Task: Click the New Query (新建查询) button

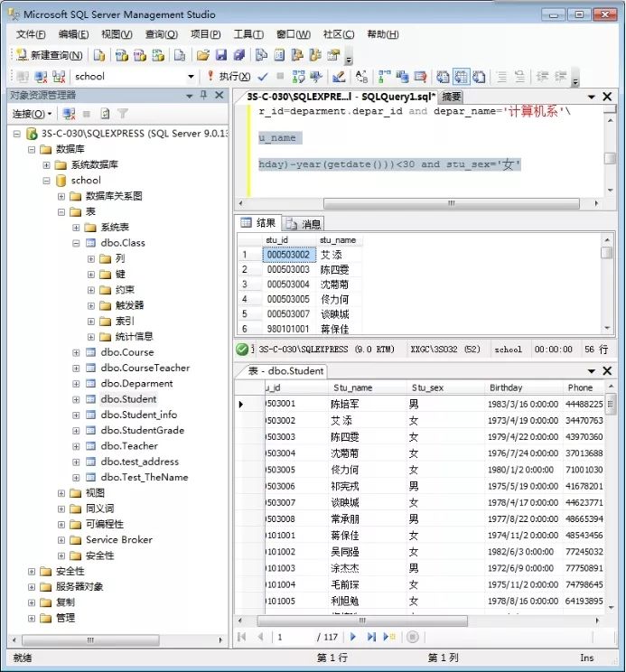Action: pos(49,55)
